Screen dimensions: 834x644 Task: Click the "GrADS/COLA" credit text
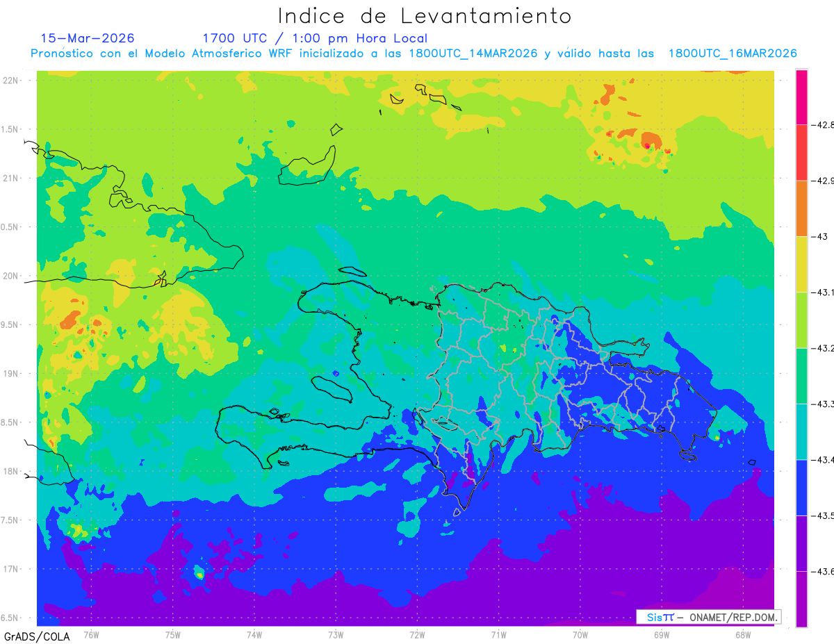pos(37,636)
